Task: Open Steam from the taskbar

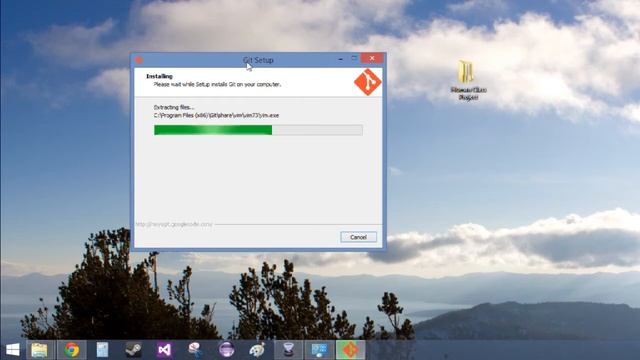Action: [x=133, y=350]
